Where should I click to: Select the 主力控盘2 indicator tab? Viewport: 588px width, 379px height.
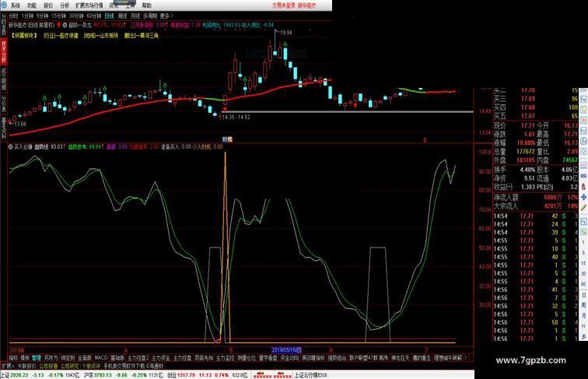pyautogui.click(x=138, y=358)
